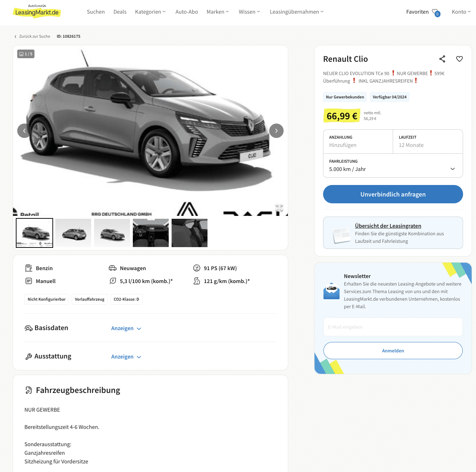Open Deals in the navigation

click(x=120, y=12)
